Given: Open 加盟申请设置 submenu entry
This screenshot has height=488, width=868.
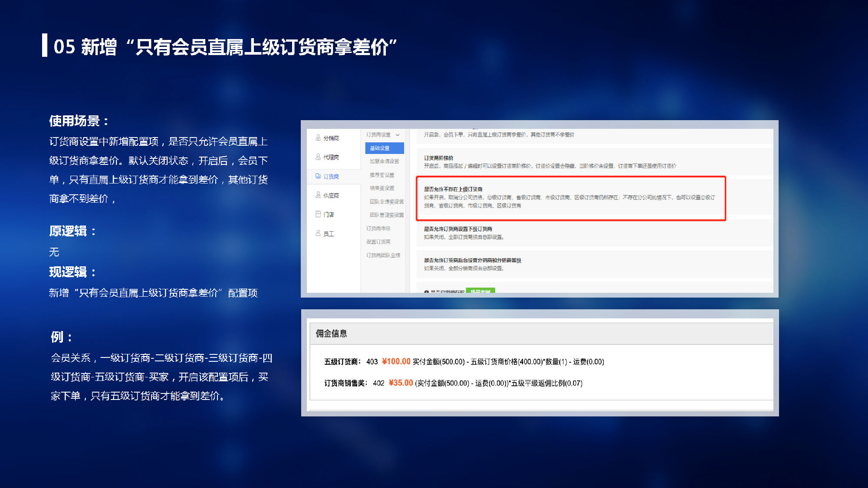Looking at the screenshot, I should (x=384, y=161).
